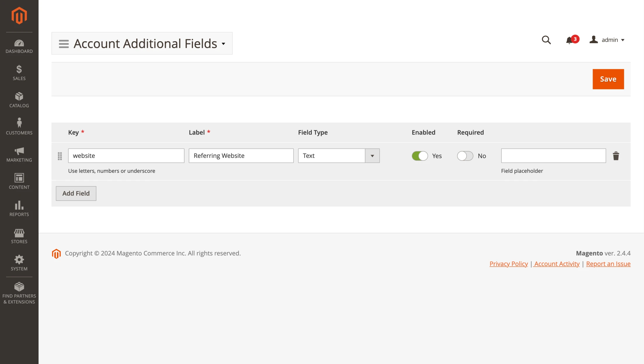Click the Save button
The image size is (644, 364).
[608, 79]
